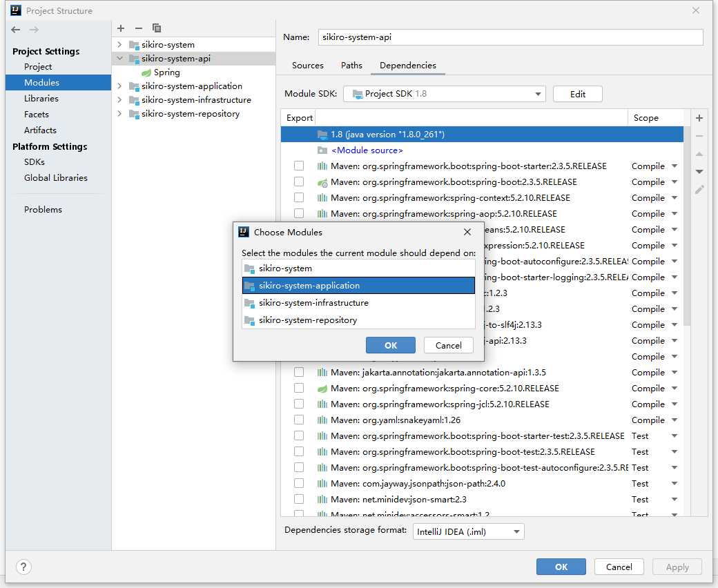This screenshot has height=588, width=718.
Task: Open Artifacts in the sidebar
Action: click(40, 130)
